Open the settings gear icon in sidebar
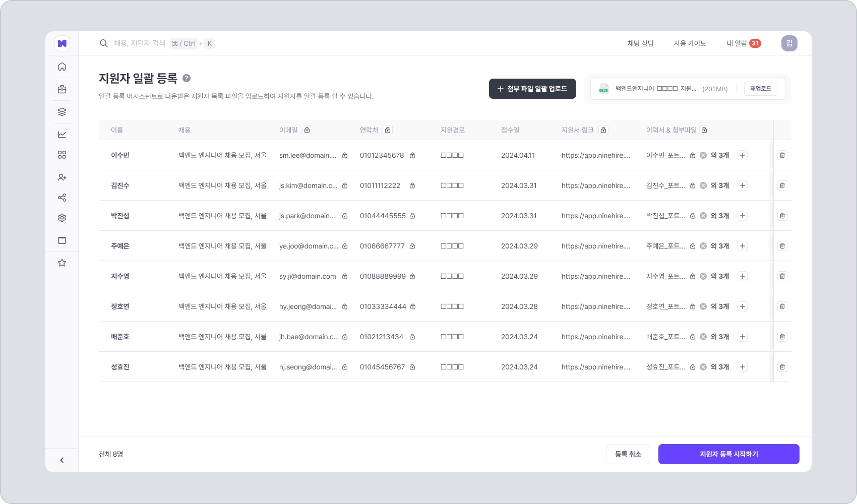The image size is (857, 504). pyautogui.click(x=62, y=218)
